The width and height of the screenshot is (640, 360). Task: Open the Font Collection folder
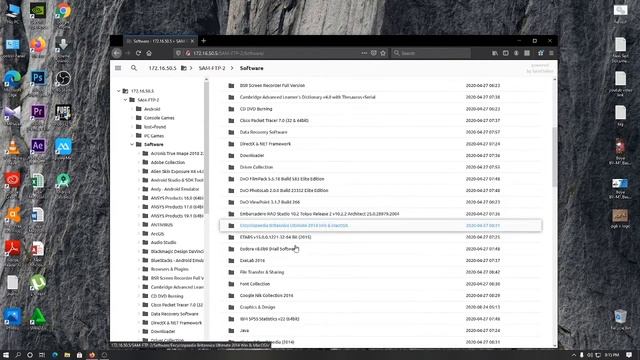point(380,284)
